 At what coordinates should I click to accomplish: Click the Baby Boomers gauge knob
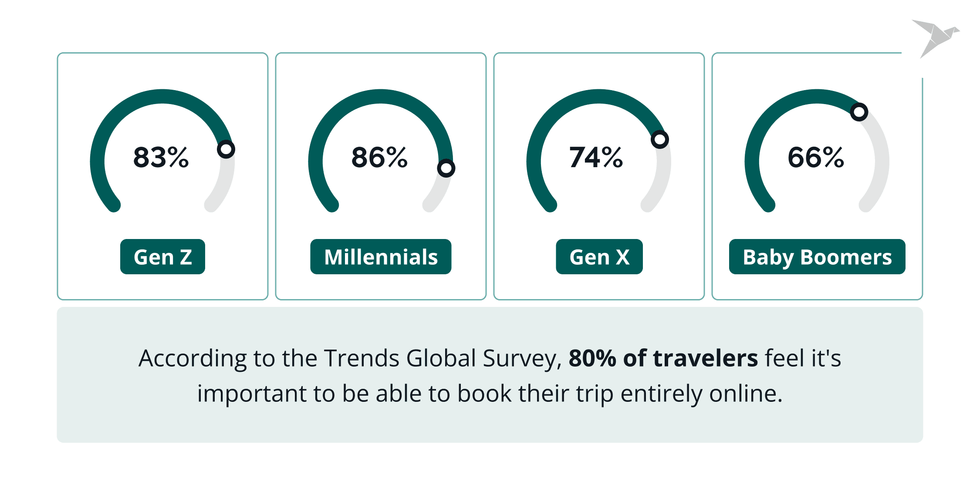(x=859, y=112)
